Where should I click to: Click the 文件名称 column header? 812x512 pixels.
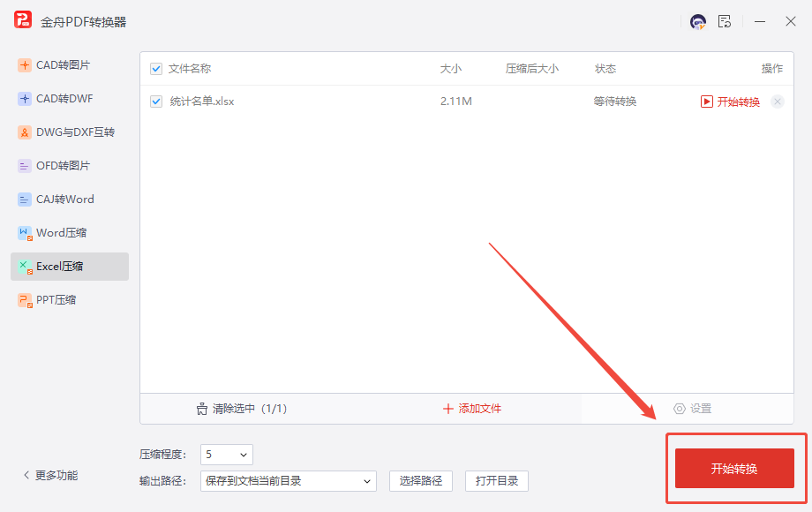coord(190,69)
